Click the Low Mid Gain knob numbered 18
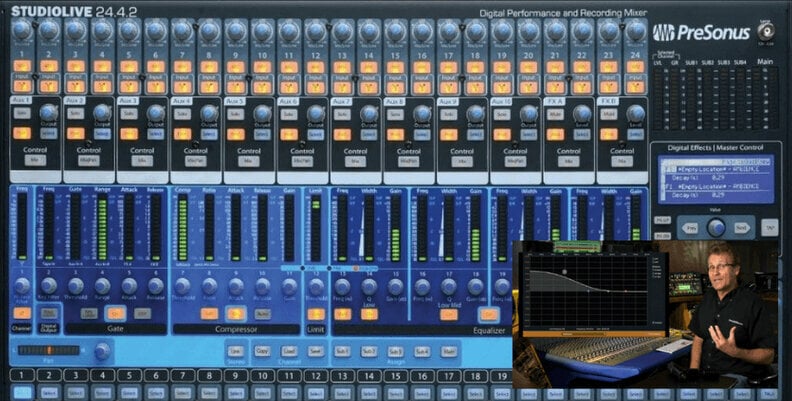Image resolution: width=792 pixels, height=401 pixels. (x=476, y=286)
